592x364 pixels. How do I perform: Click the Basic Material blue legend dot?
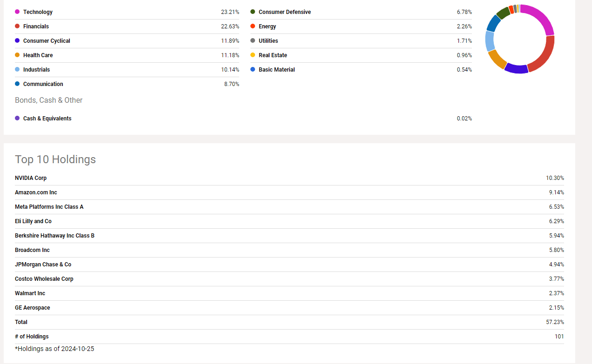(253, 69)
